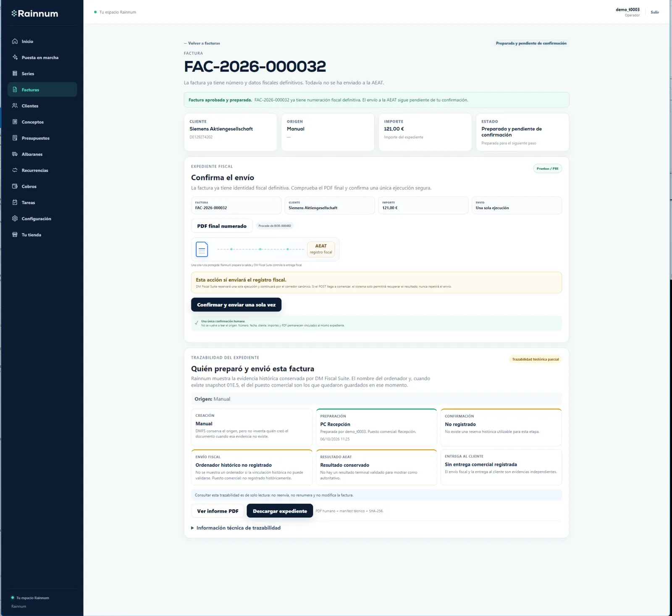Click the Conceptos icon in sidebar
Viewport: 672px width, 616px height.
(15, 122)
